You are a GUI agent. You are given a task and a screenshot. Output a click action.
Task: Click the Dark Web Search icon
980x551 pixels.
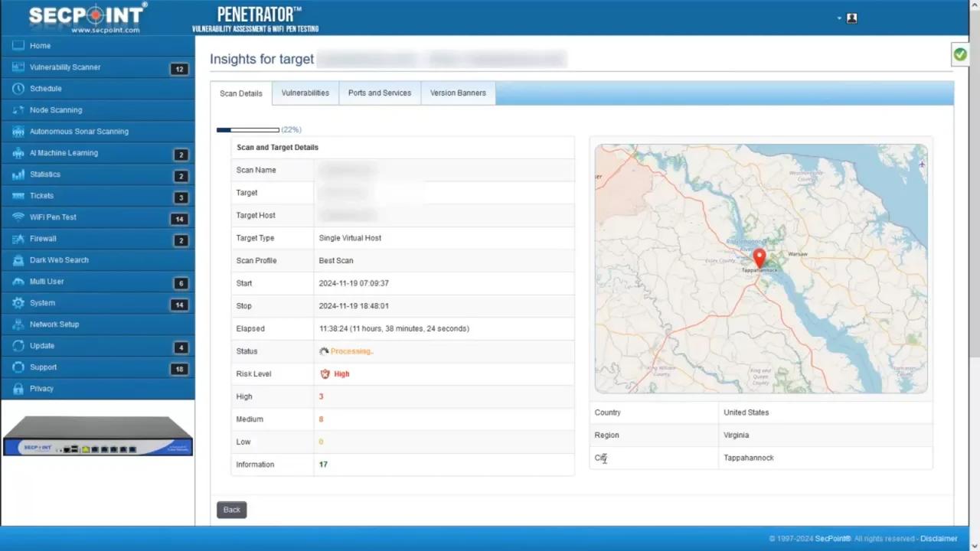click(x=18, y=259)
